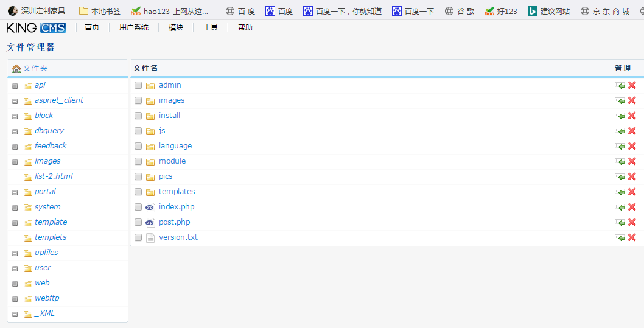The width and height of the screenshot is (644, 328).
Task: Expand the webftp folder node
Action: (15, 299)
